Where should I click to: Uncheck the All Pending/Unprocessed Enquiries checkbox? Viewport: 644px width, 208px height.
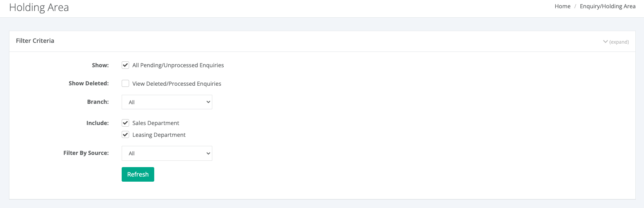pos(126,65)
